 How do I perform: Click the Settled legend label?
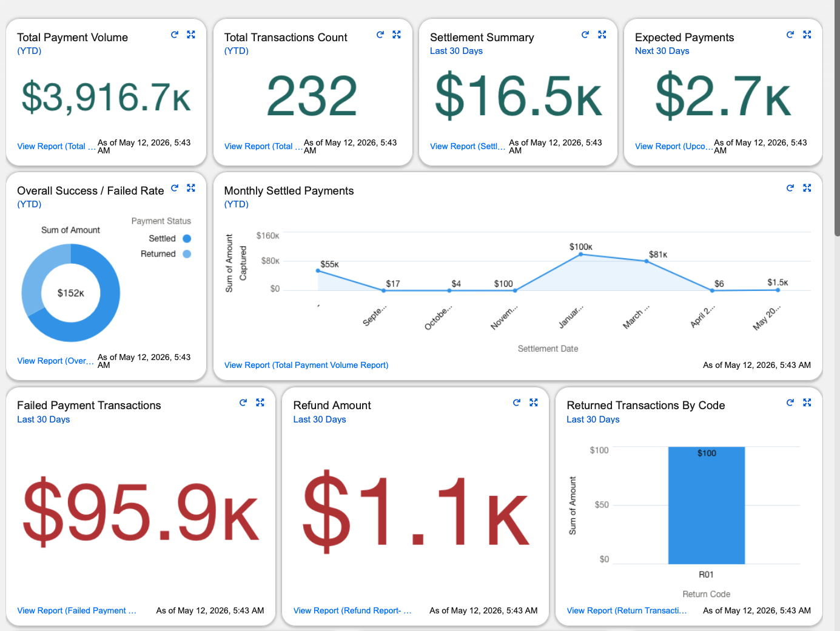(x=162, y=239)
